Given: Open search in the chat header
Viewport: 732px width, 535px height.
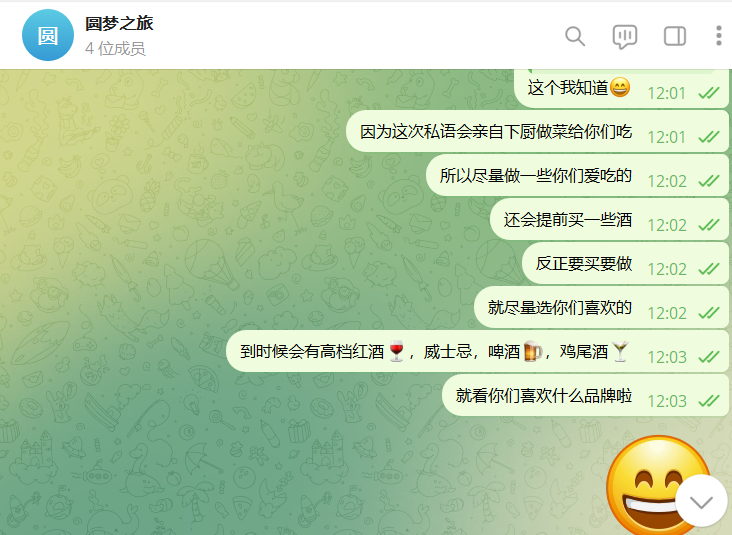Looking at the screenshot, I should click(575, 36).
